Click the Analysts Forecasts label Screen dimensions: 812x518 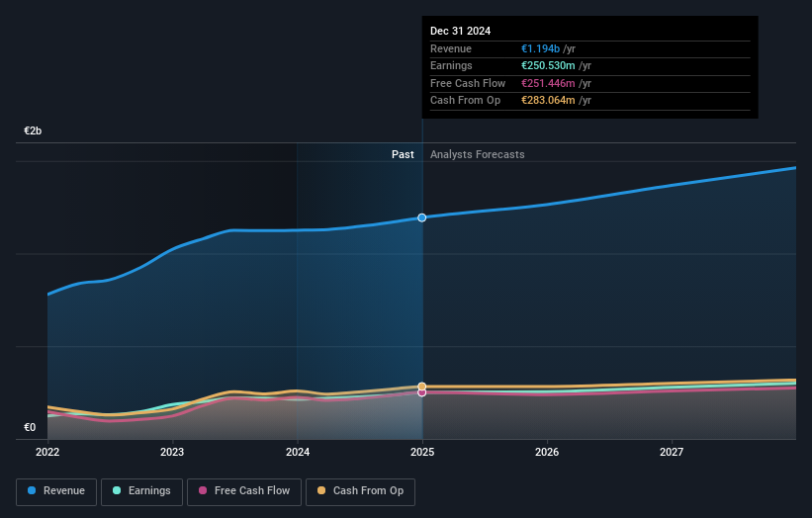[478, 155]
